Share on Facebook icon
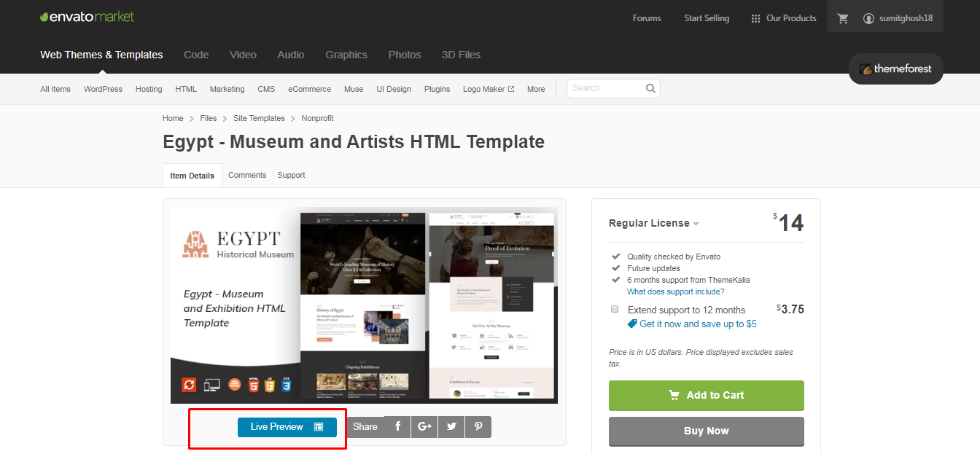Screen dimensions: 980x454 397,426
